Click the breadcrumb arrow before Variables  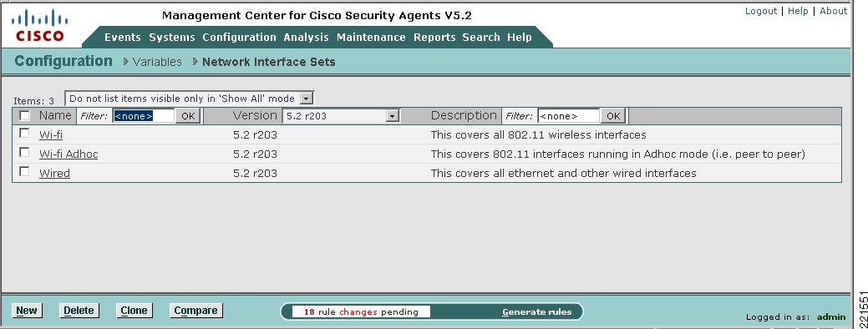126,62
